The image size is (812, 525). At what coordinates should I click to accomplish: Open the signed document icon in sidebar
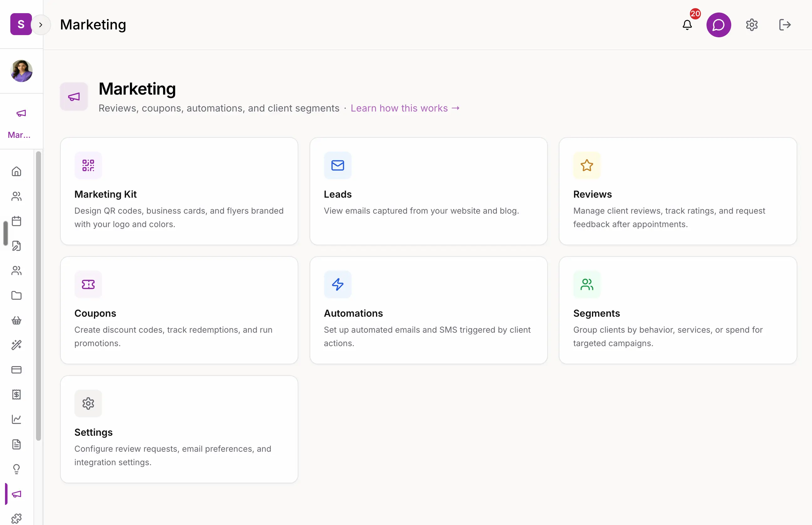coord(16,246)
